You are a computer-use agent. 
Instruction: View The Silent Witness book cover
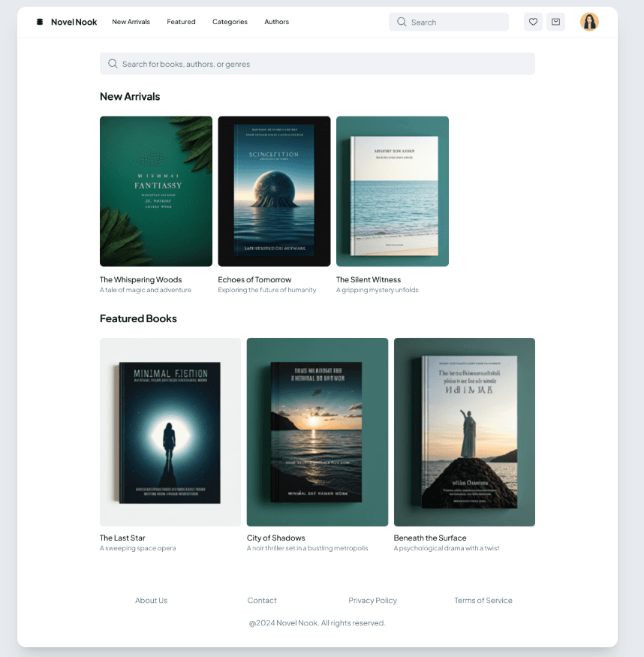click(392, 191)
